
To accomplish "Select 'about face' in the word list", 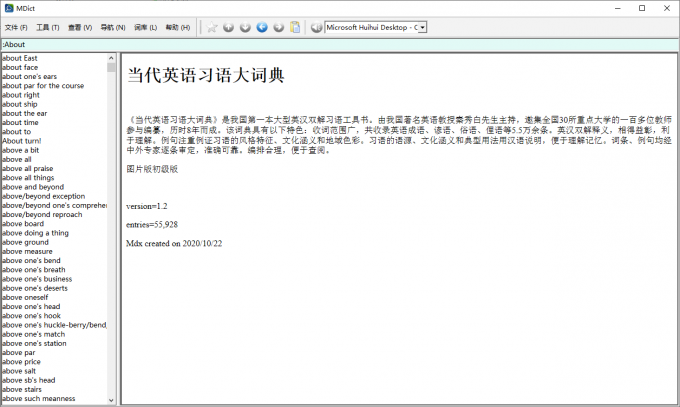I will point(20,67).
